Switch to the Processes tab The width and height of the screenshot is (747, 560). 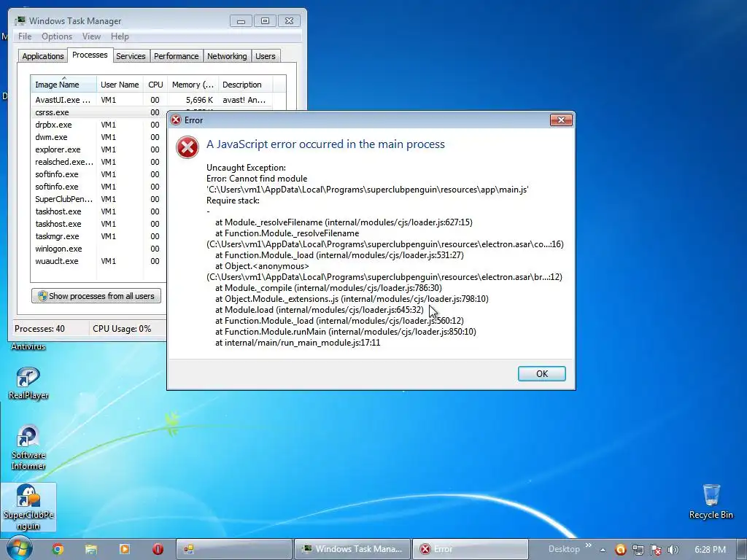(x=90, y=55)
